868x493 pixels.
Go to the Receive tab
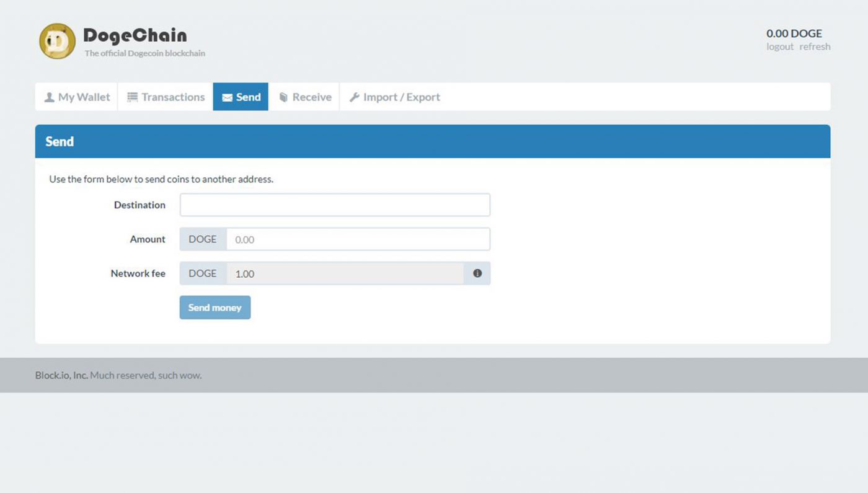[304, 97]
